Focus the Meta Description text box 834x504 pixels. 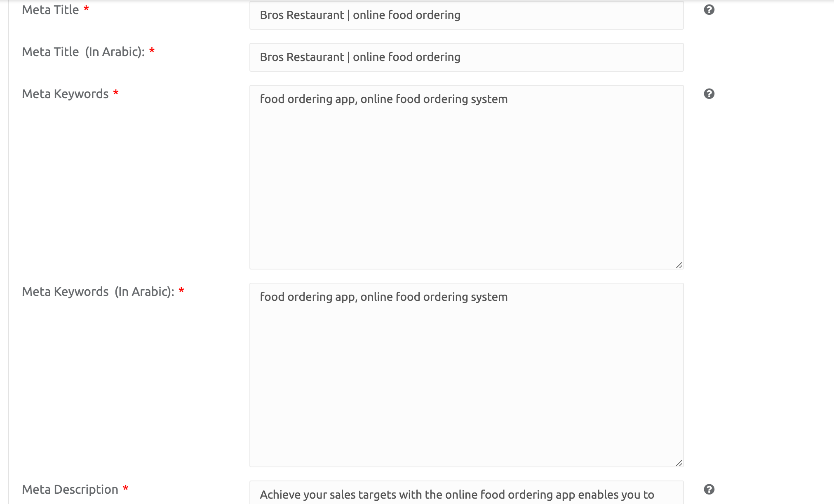[466, 494]
